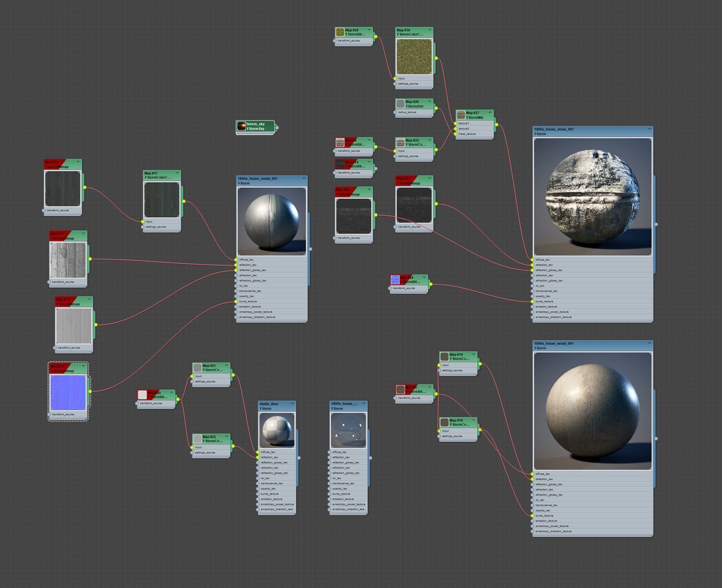Viewport: 722px width, 588px height.
Task: Select the fstorm_sky FStormSky node title
Action: (x=255, y=126)
